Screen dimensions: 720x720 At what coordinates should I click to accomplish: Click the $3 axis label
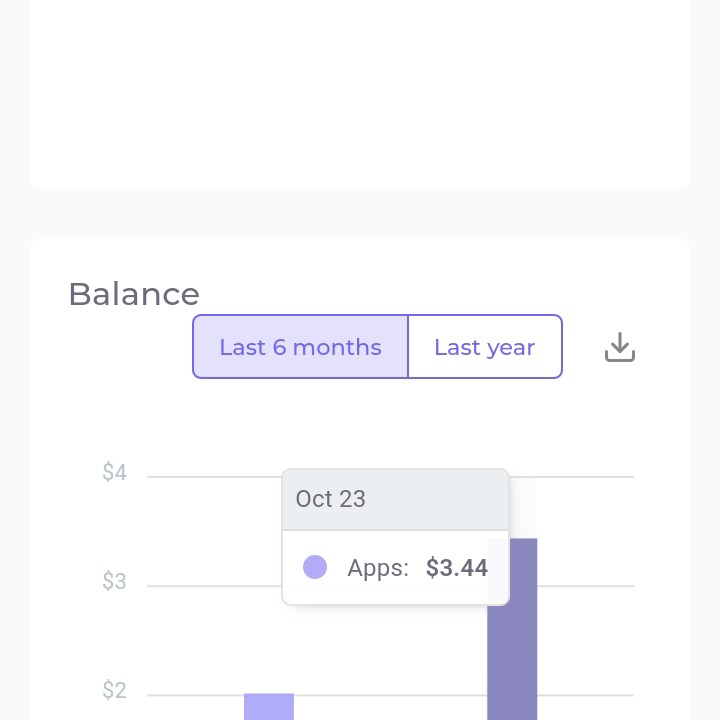coord(114,581)
